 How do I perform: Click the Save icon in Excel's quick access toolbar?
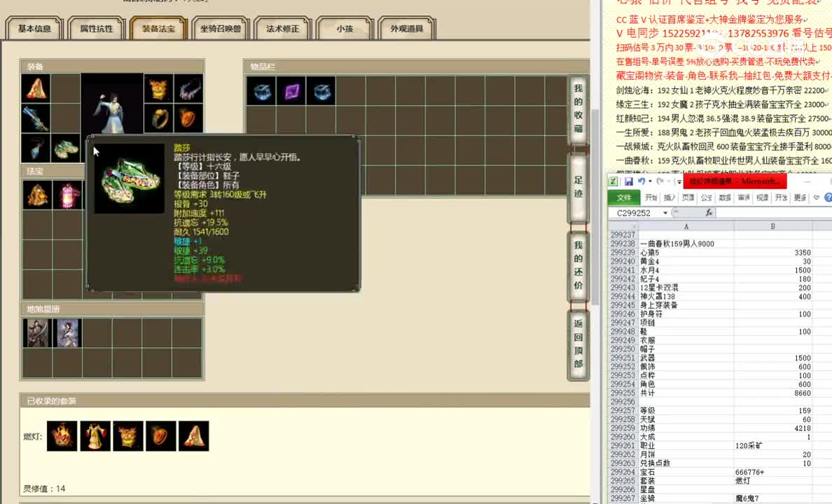[x=630, y=181]
